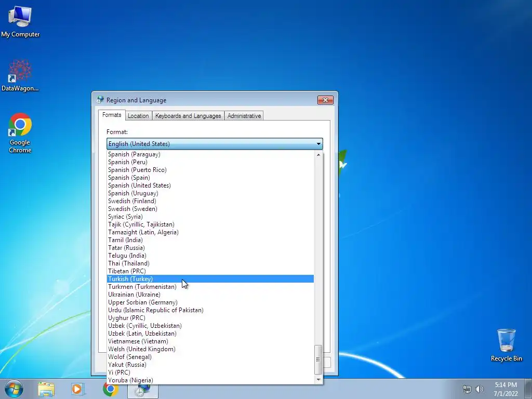This screenshot has width=532, height=399.
Task: Select Telugu (India)
Action: [210, 256]
